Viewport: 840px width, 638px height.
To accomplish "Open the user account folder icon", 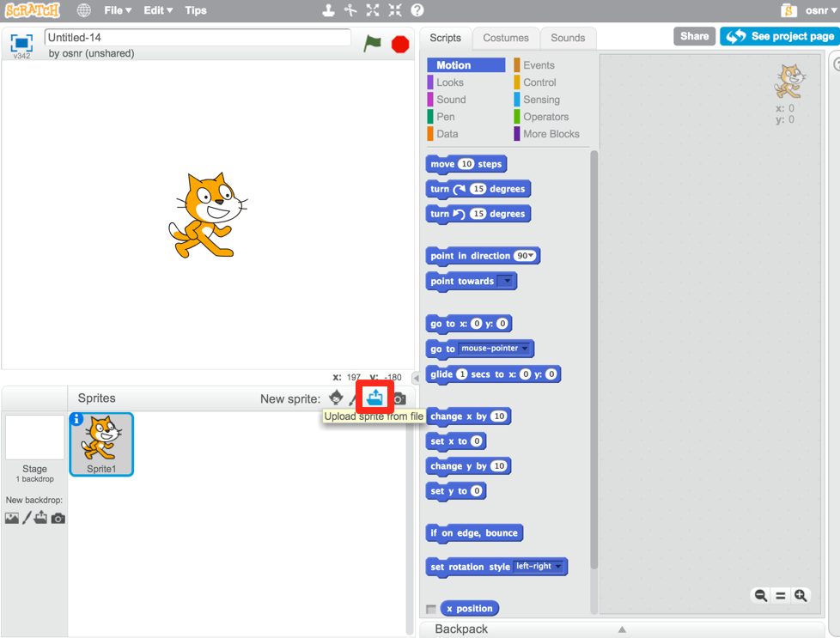I will [788, 10].
